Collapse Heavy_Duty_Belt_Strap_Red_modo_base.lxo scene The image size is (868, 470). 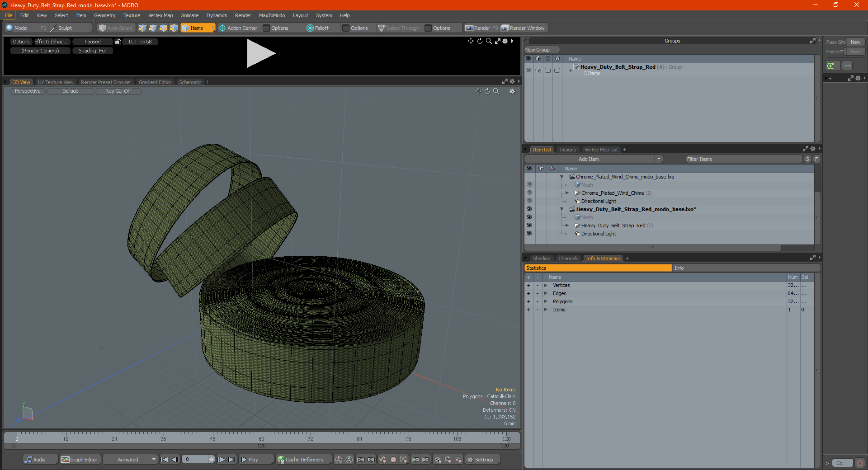coord(562,209)
